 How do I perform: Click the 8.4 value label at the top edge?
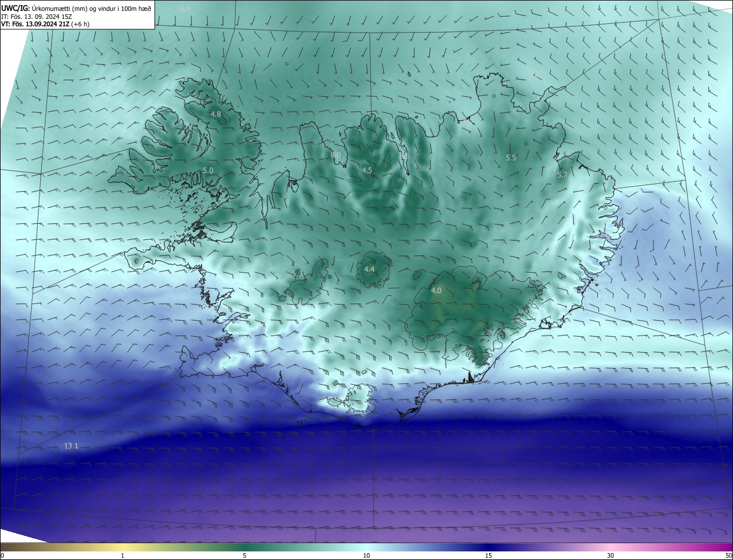(185, 9)
